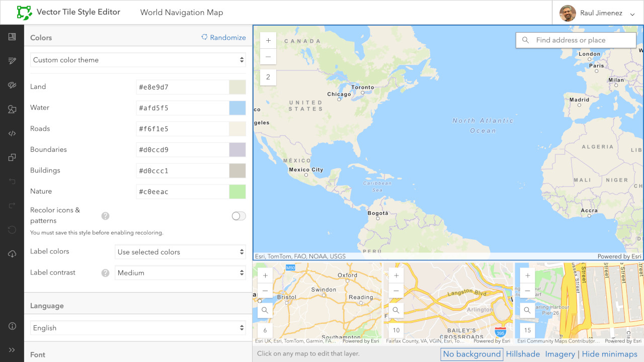Open the Label contrast Medium dropdown
The height and width of the screenshot is (362, 644).
180,273
